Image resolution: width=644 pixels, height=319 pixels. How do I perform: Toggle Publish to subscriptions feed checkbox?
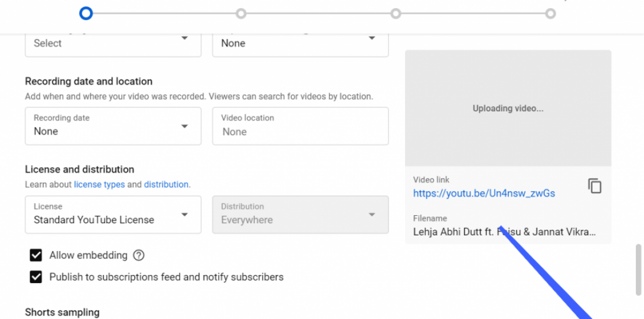click(36, 277)
